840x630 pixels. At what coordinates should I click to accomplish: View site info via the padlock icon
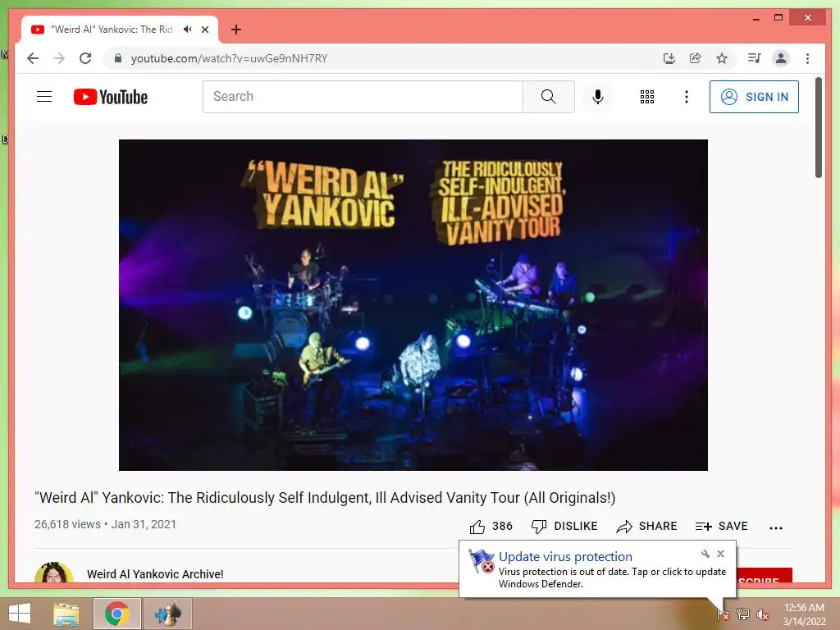(118, 58)
